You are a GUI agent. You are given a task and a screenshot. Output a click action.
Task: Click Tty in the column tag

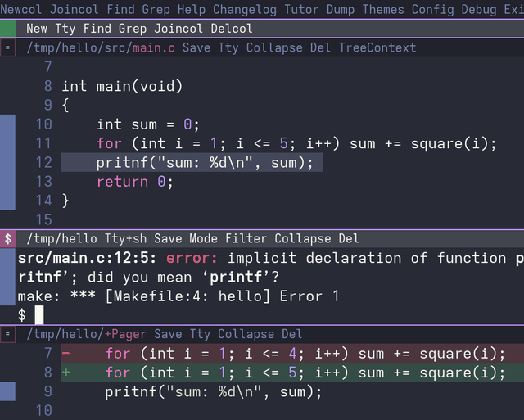tap(65, 29)
